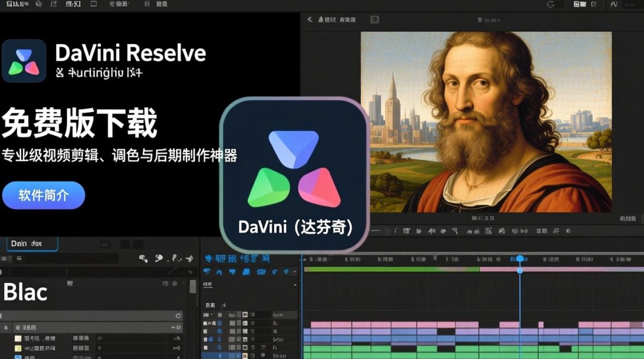
Task: Switch to the Da'n tab in the lower-left panel
Action: tap(33, 244)
